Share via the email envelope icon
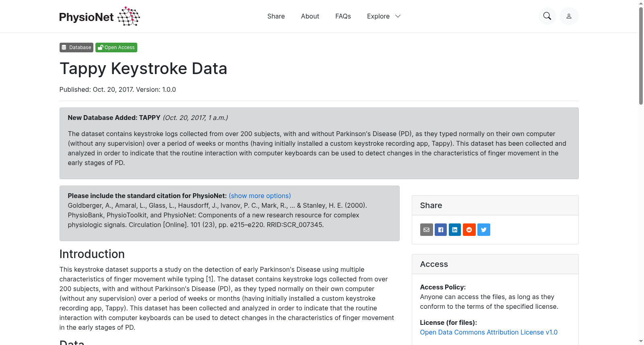 pyautogui.click(x=426, y=229)
